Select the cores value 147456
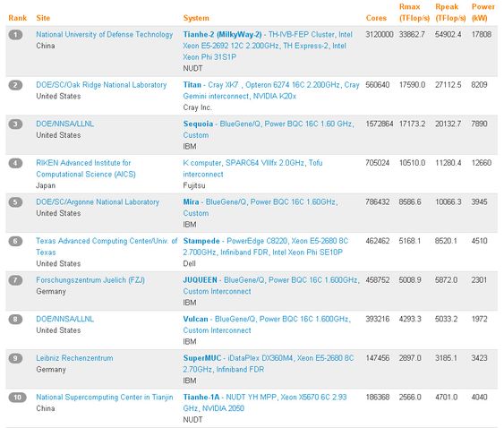Image resolution: width=504 pixels, height=428 pixels. coord(378,358)
